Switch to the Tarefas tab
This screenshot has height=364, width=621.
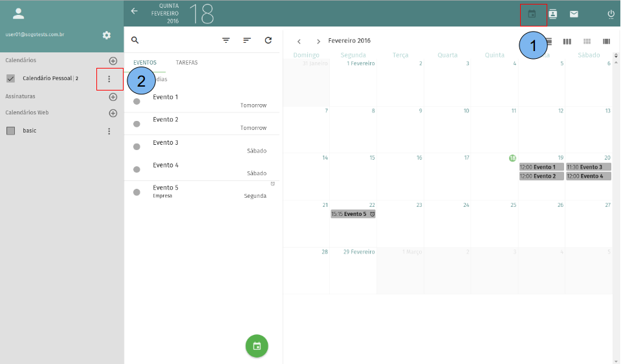point(186,63)
